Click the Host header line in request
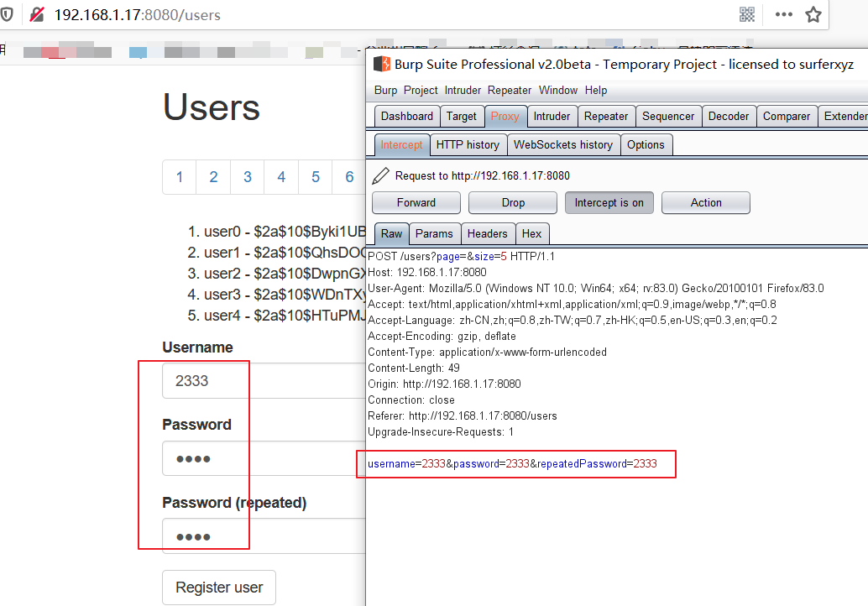The height and width of the screenshot is (606, 868). (x=427, y=272)
